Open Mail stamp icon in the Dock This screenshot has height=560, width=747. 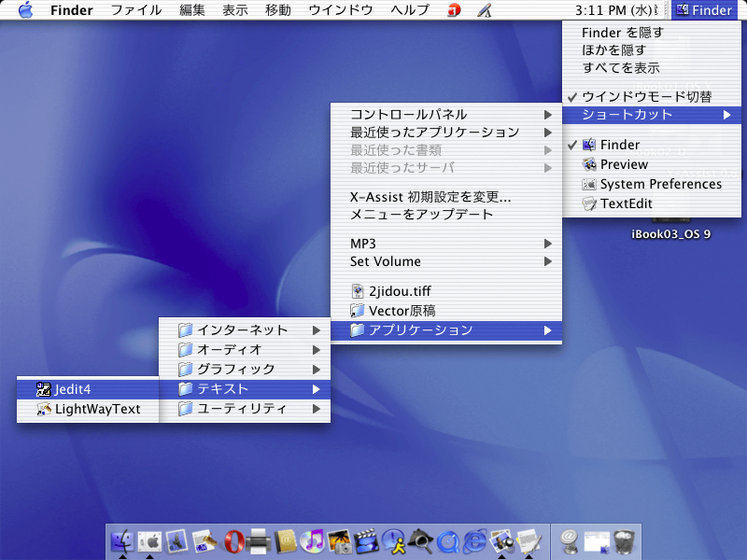[176, 541]
